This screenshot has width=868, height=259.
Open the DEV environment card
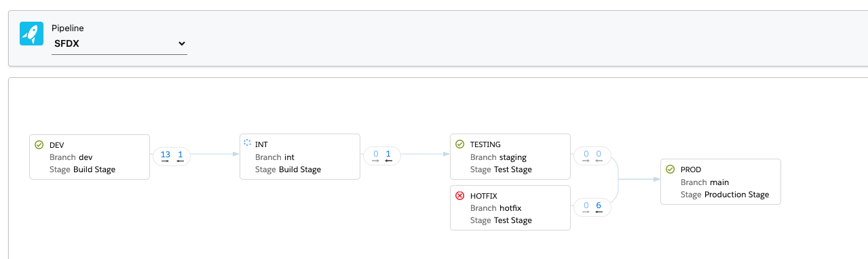tap(90, 157)
